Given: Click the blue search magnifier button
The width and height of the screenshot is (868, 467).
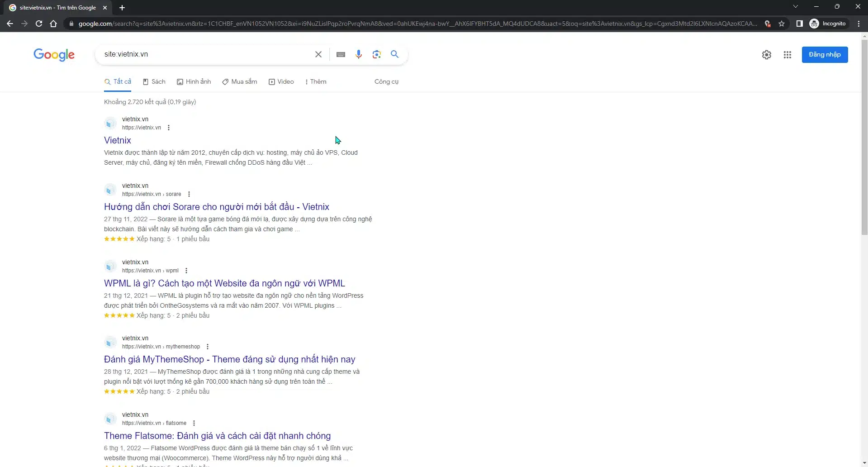Looking at the screenshot, I should [x=394, y=54].
